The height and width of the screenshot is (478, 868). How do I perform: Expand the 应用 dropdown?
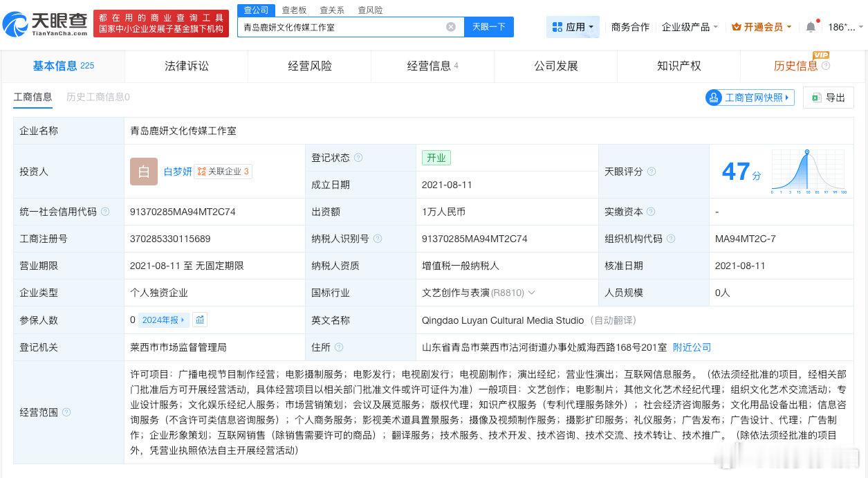pos(591,27)
